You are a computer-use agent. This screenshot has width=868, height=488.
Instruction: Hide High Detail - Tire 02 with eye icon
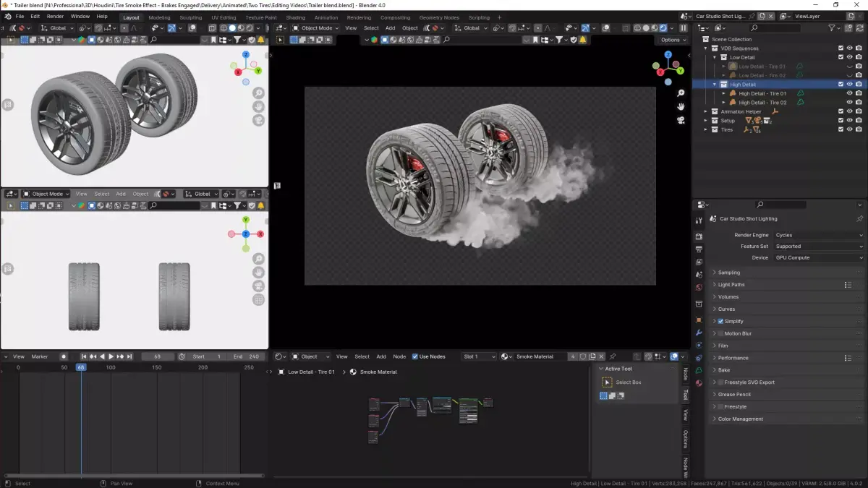[850, 103]
